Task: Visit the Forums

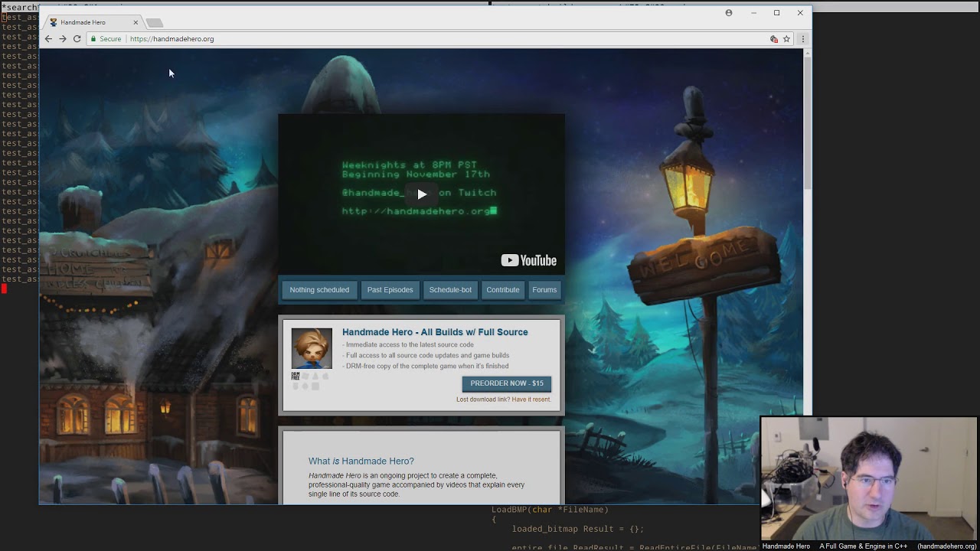Action: point(544,290)
